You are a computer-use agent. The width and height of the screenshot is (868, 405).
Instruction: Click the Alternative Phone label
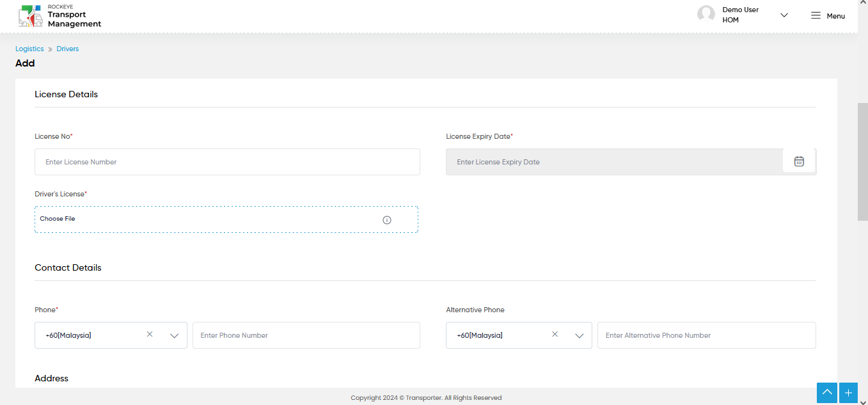point(475,310)
